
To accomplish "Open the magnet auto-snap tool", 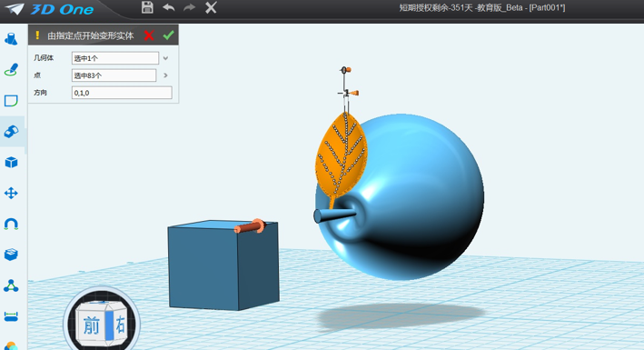I will [11, 225].
